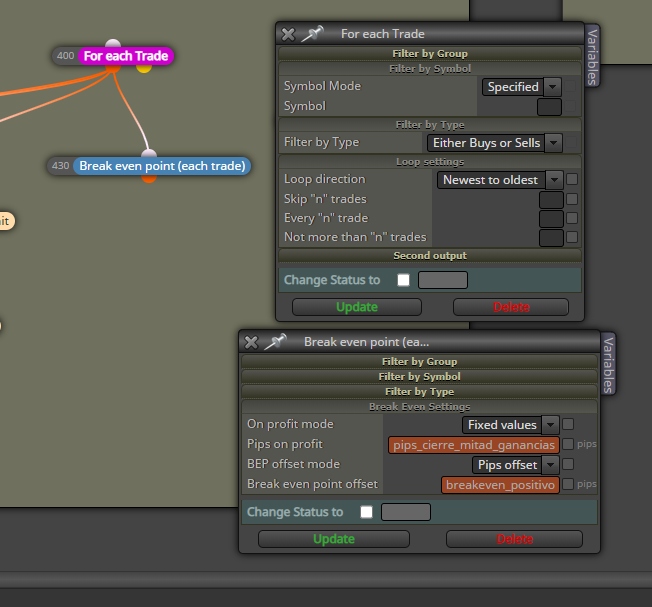Click the 400 node ID label

[x=66, y=56]
